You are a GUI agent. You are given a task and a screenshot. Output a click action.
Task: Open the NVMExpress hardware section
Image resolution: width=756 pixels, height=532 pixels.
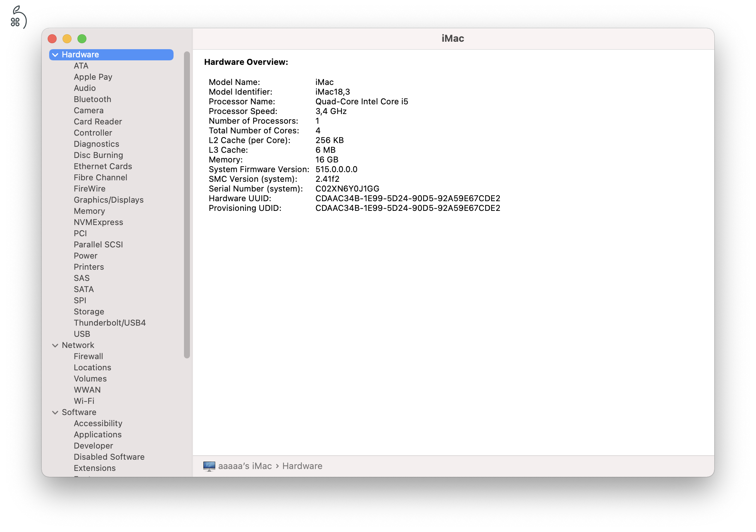[x=98, y=222]
